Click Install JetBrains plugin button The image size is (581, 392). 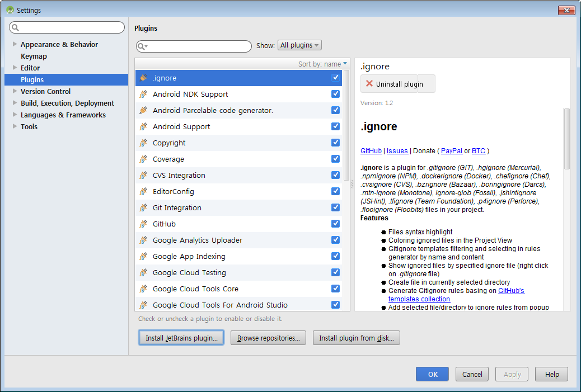[181, 338]
